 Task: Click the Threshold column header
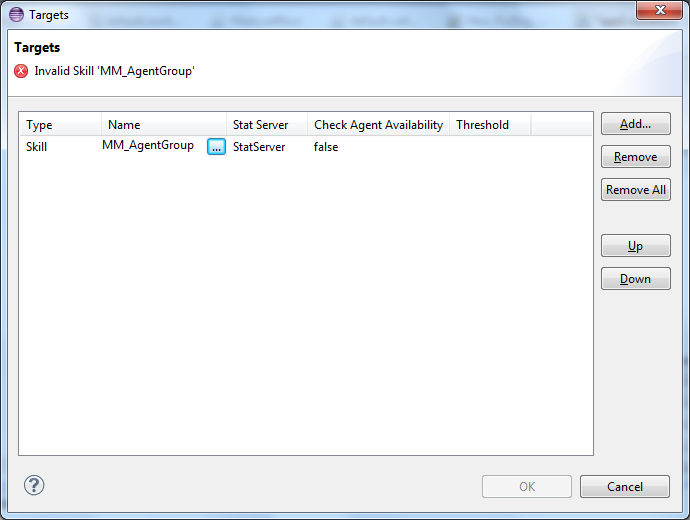click(x=489, y=125)
